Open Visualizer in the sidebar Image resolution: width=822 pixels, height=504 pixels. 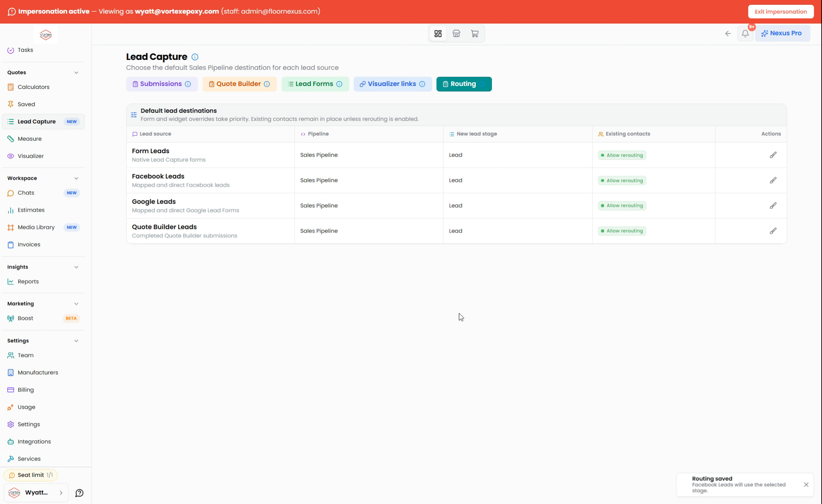tap(43, 156)
